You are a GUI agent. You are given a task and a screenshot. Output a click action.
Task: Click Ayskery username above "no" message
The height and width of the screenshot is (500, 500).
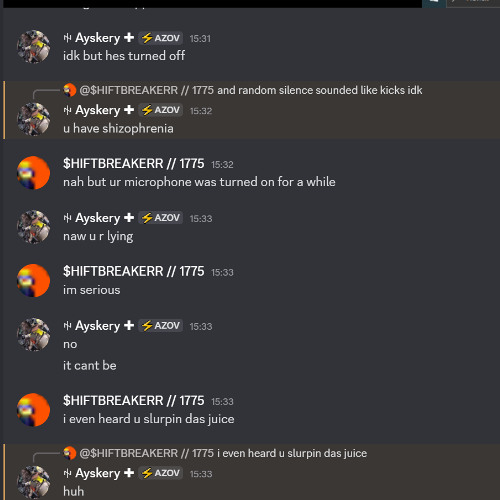[99, 326]
